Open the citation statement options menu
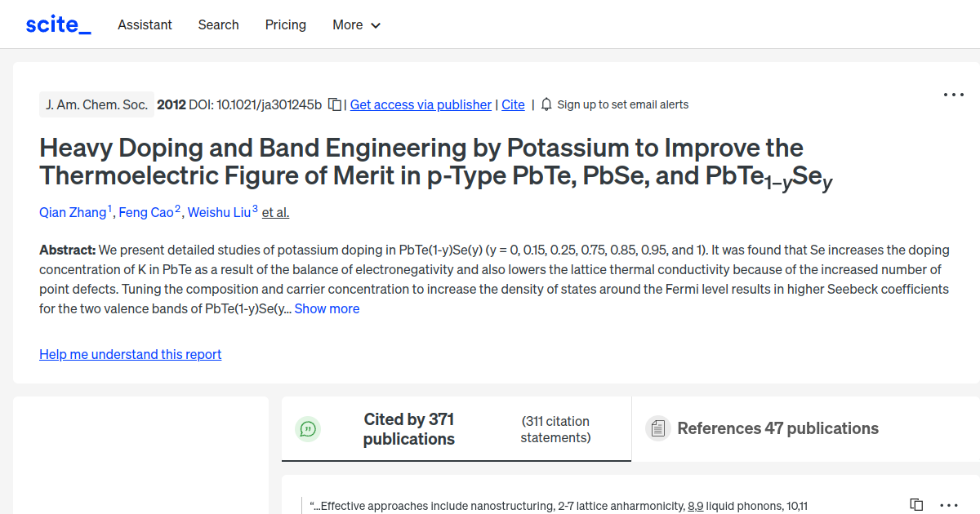 tap(948, 505)
